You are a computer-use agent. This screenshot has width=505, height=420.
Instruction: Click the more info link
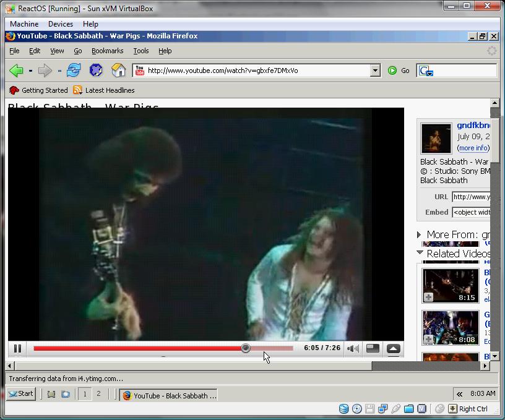tap(473, 148)
